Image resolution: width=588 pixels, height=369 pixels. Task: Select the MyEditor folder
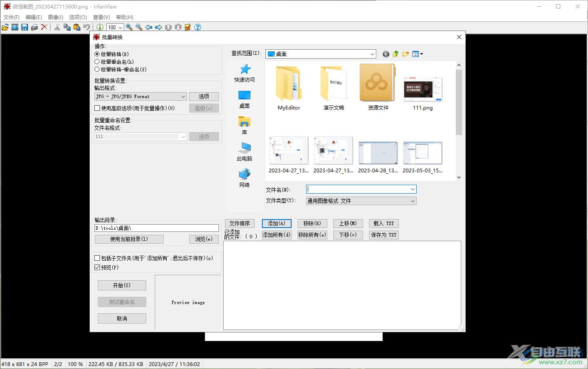tap(289, 88)
